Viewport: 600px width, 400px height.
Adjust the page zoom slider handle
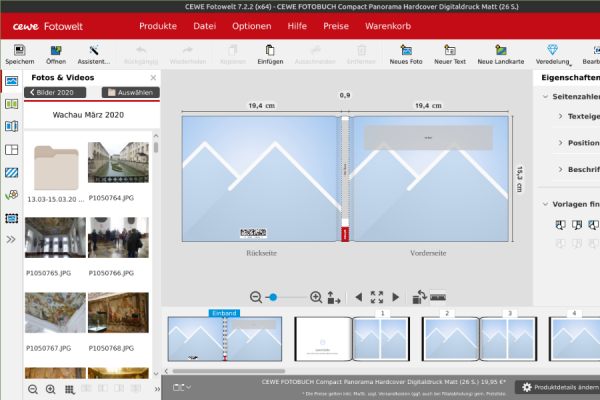pyautogui.click(x=273, y=297)
